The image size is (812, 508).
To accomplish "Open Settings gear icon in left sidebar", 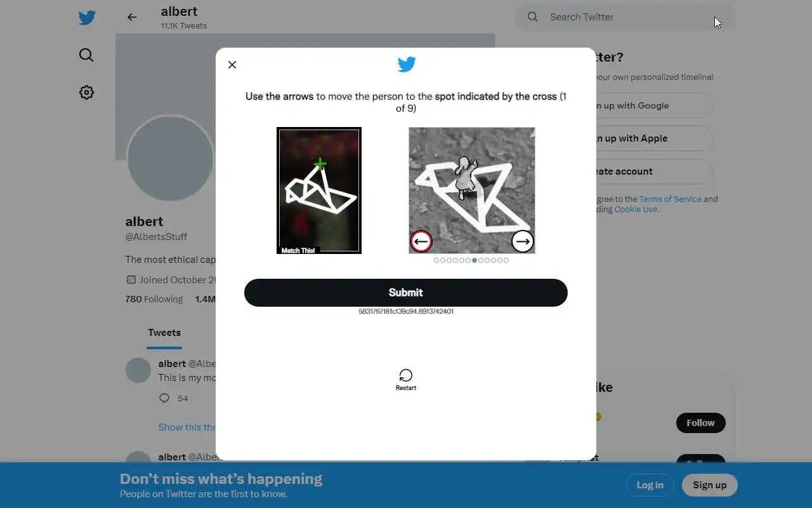I will pos(86,93).
